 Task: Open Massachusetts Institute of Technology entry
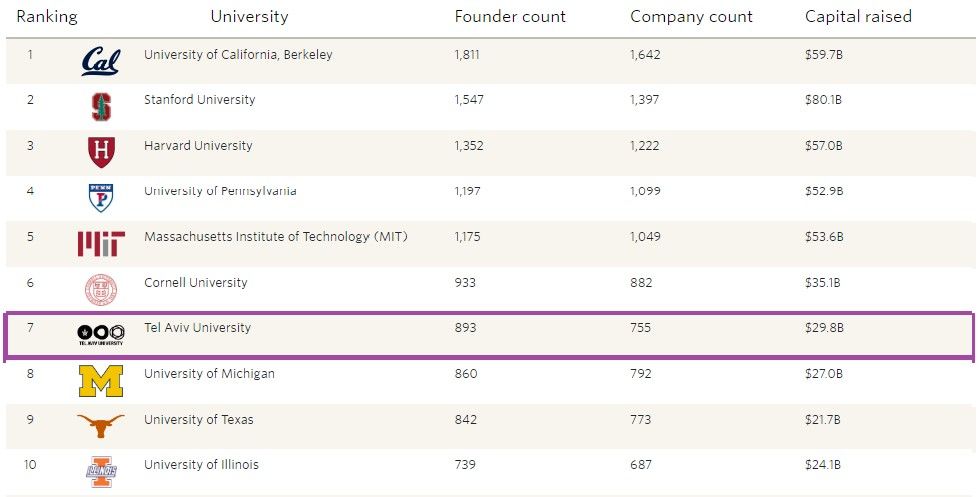[275, 237]
